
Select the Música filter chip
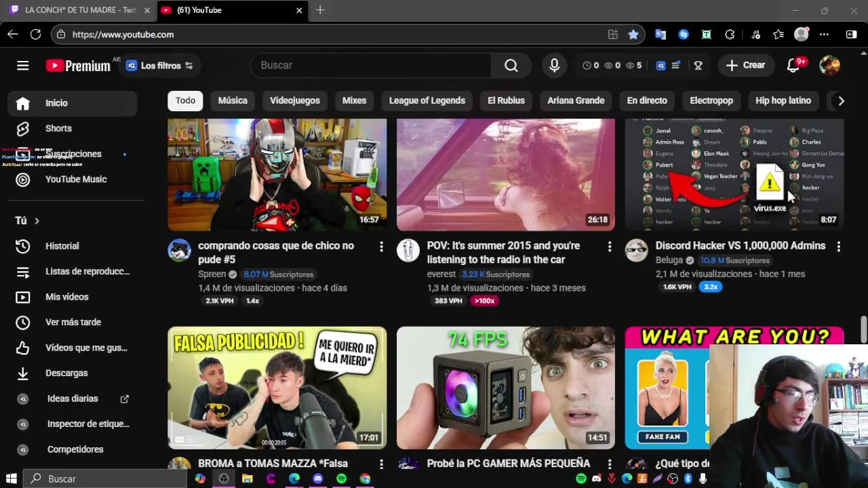click(x=233, y=100)
